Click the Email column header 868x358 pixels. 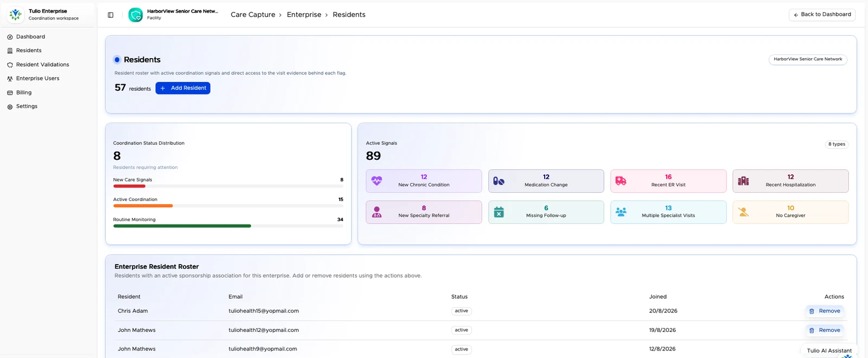[235, 297]
